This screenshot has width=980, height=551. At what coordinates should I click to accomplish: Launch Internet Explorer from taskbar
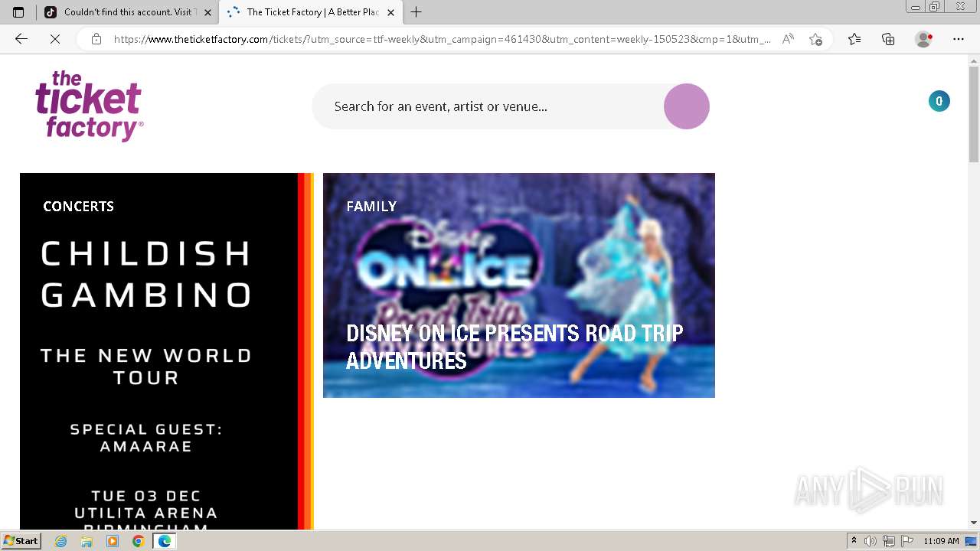pos(61,541)
